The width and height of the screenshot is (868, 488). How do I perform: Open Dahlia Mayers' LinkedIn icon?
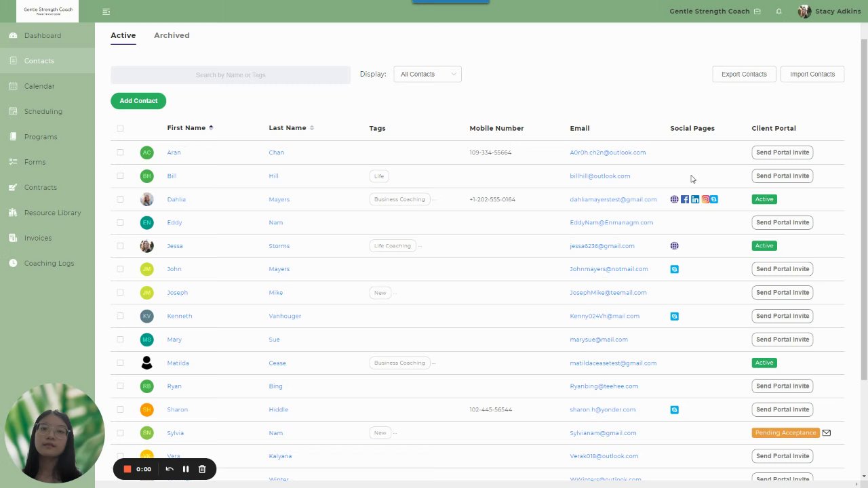coord(695,199)
